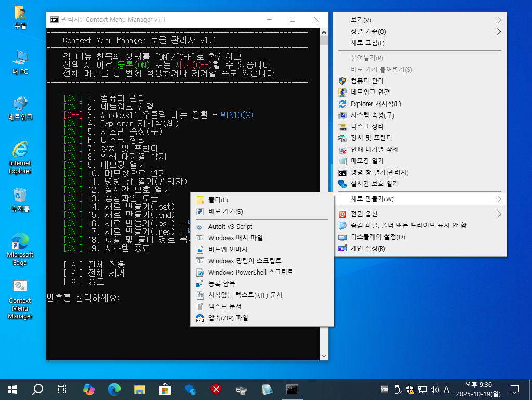Screen dimensions: 532x400
Task: Click the 인쇄 대기열 삭제 icon
Action: click(342, 150)
